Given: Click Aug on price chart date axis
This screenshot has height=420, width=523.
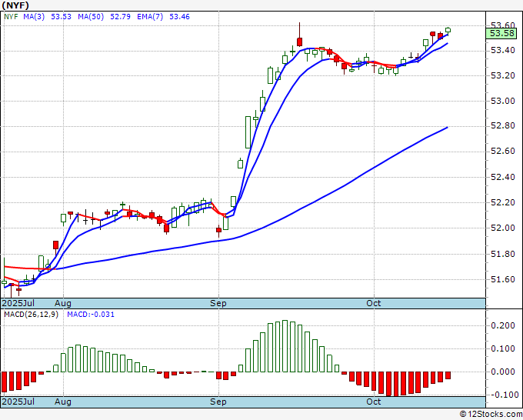Looking at the screenshot, I should click(x=63, y=303).
